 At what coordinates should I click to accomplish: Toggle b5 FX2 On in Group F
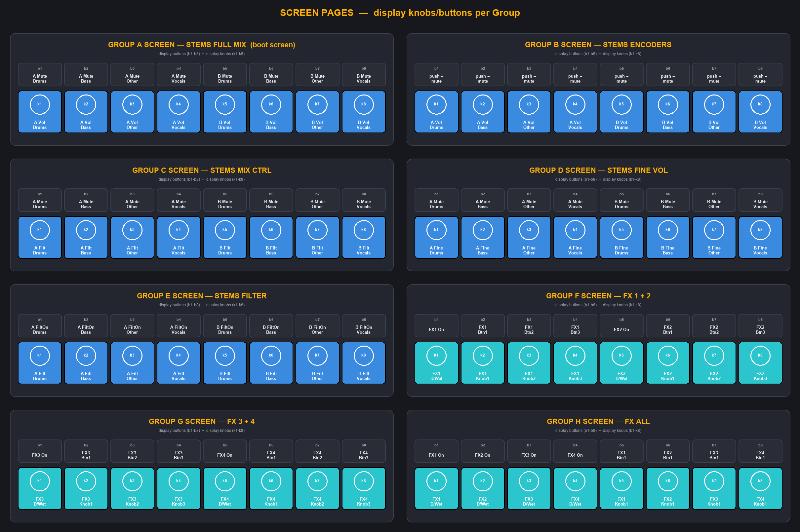621,325
